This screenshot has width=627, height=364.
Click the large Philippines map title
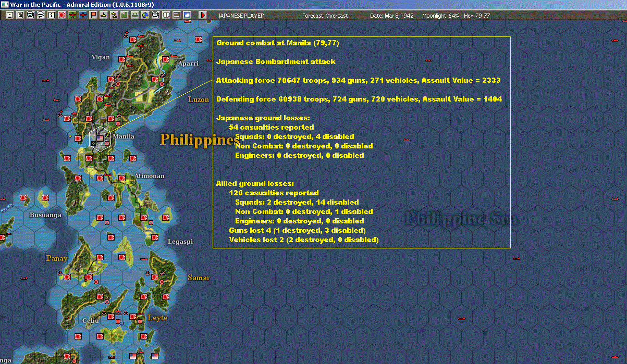pos(199,140)
